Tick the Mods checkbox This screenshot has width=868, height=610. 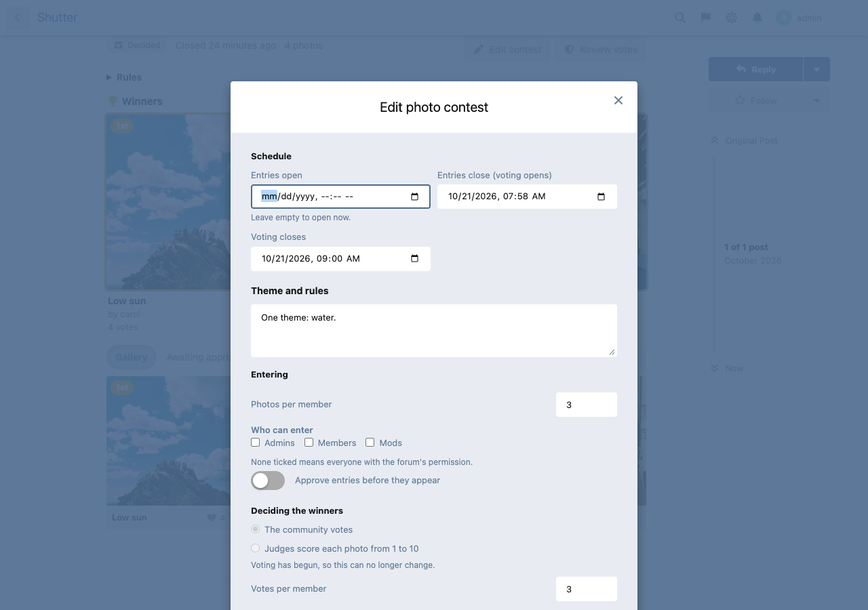370,443
